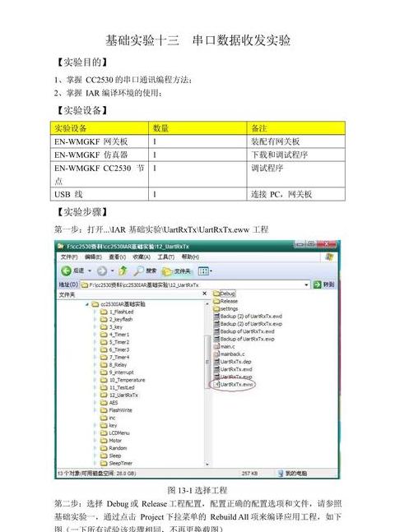Image resolution: width=395 pixels, height=532 pixels.
Task: Select Backup (2) of UartRxTx.ewp file
Action: 248,324
